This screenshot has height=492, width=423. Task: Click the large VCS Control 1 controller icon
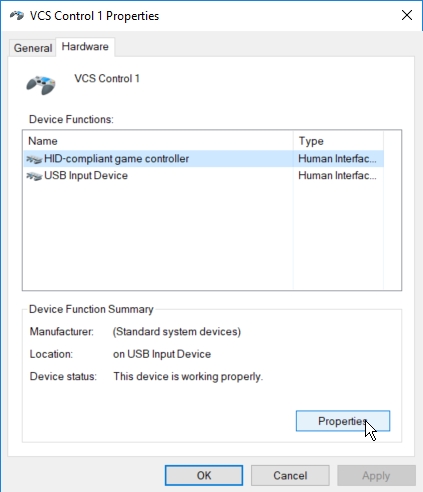pos(41,85)
